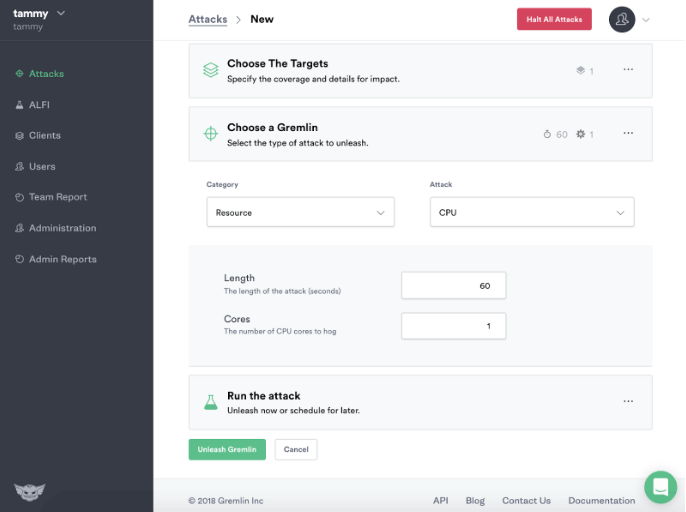Click the Administration person icon
686x512 pixels.
[x=19, y=228]
